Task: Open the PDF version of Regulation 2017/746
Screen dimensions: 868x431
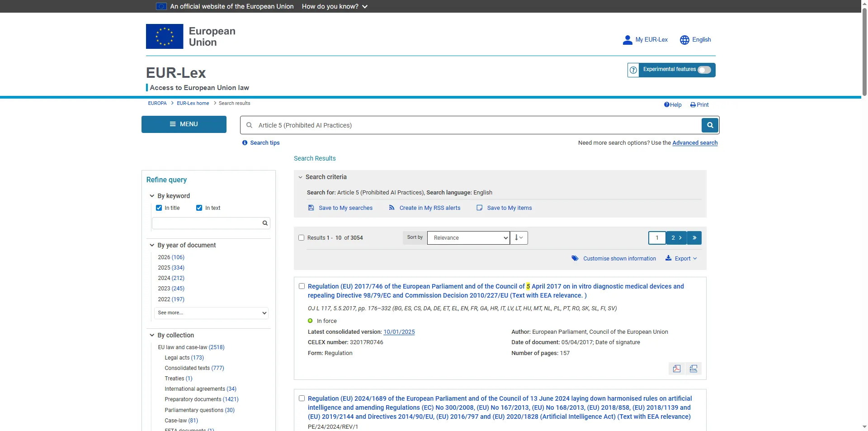Action: [x=677, y=369]
